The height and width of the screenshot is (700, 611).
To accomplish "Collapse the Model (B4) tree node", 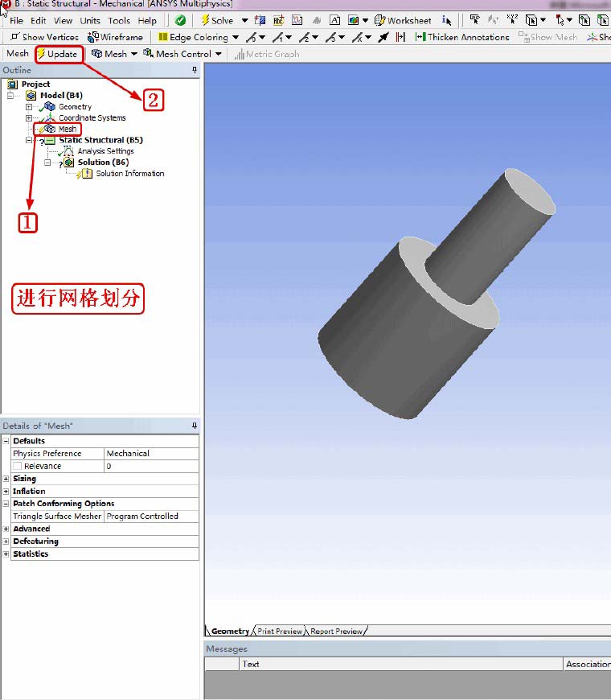I will pyautogui.click(x=10, y=96).
